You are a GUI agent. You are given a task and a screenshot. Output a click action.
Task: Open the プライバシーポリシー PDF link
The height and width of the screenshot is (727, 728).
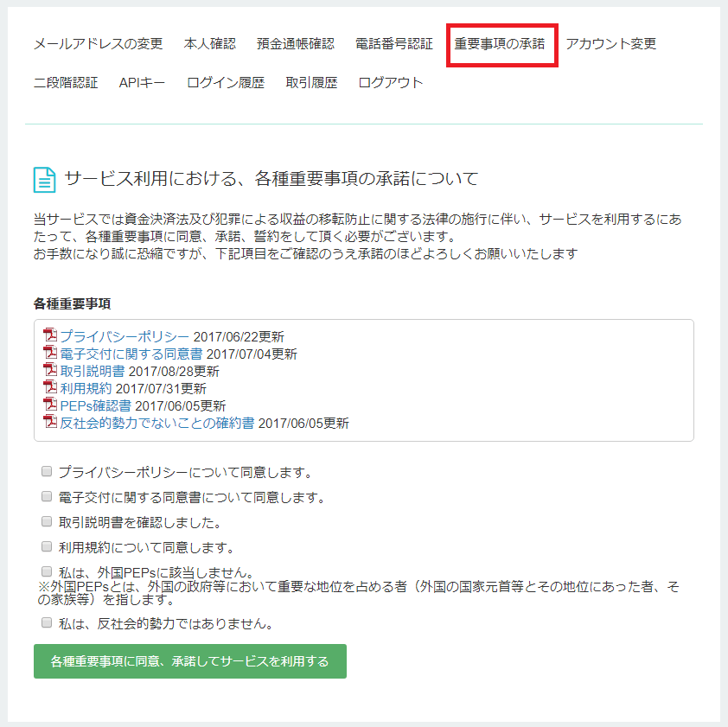coord(125,336)
